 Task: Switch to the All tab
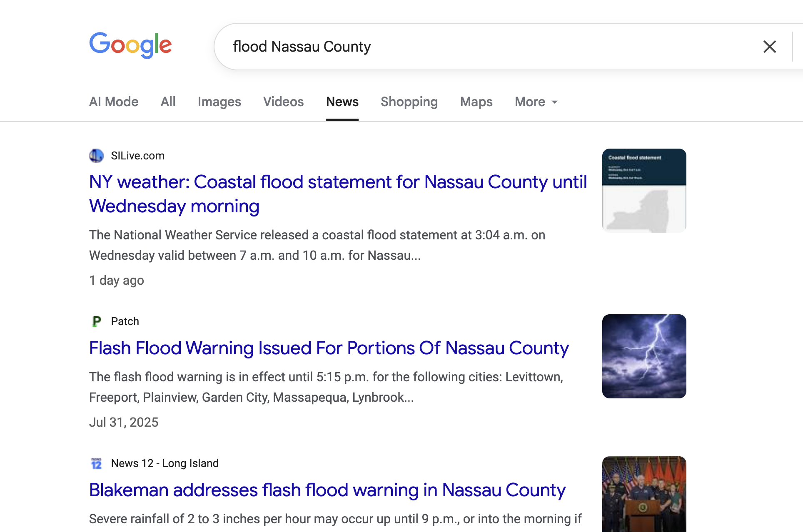168,102
